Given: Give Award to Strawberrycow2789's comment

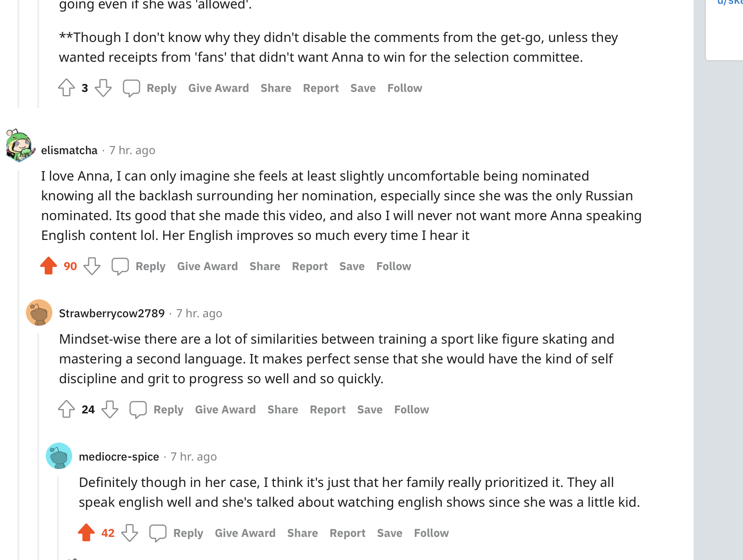Looking at the screenshot, I should pyautogui.click(x=225, y=410).
